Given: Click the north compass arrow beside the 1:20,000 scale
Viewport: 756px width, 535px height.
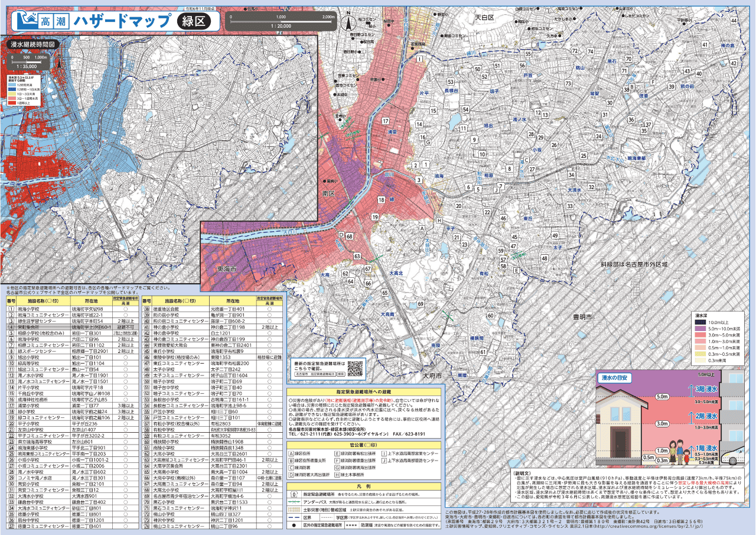Looking at the screenshot, I should click(349, 23).
